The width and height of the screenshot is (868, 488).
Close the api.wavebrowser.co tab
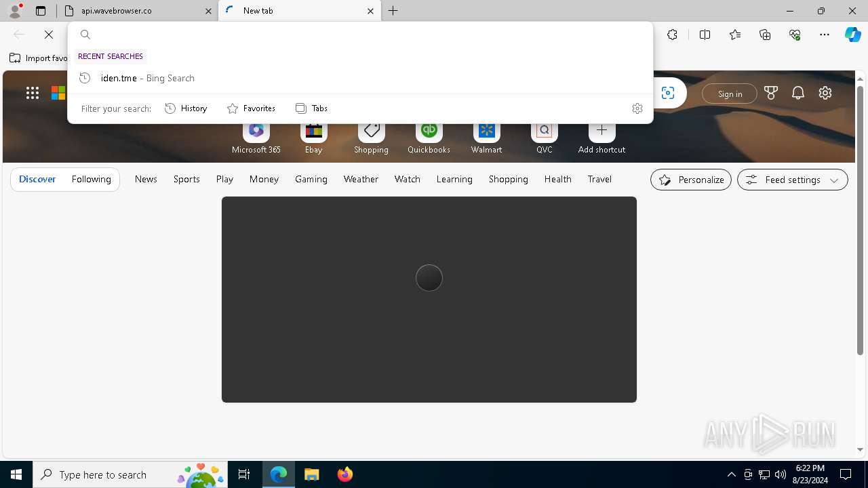click(208, 11)
